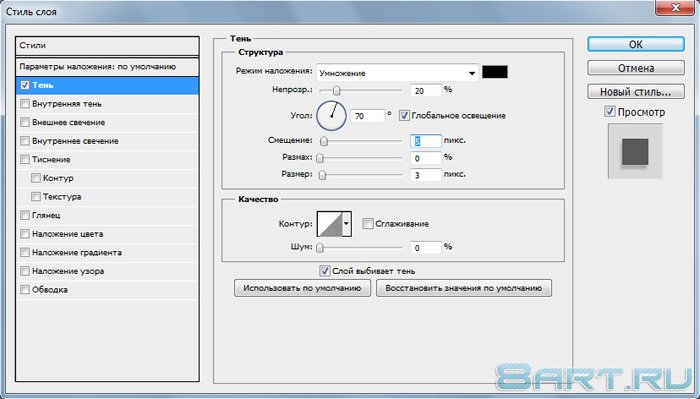Click the Шум value field
Screen dimensions: 700x399
coord(425,248)
